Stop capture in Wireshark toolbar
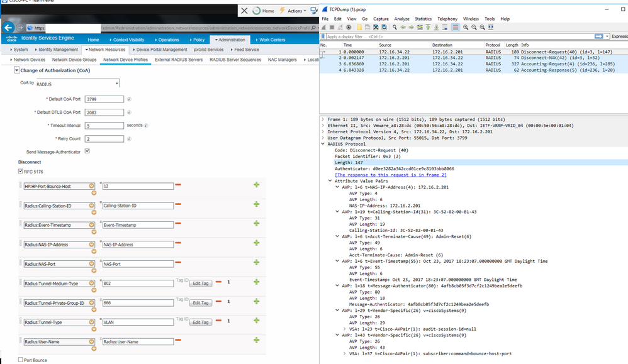 332,27
